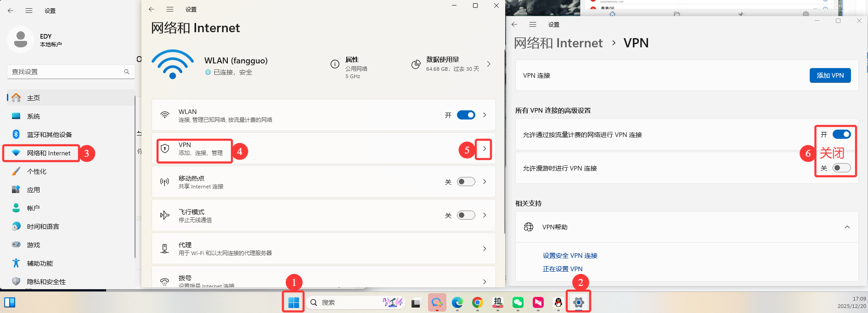This screenshot has height=313, width=868.
Task: Enable the mobile hotspot toggle
Action: [x=466, y=182]
